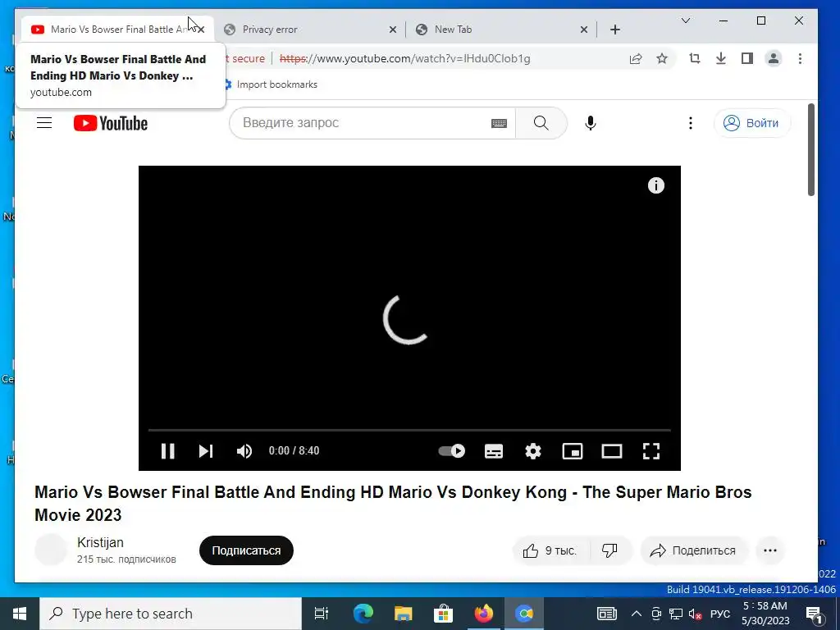Toggle the browser side panel
Screen dimensions: 840x630
(x=746, y=58)
